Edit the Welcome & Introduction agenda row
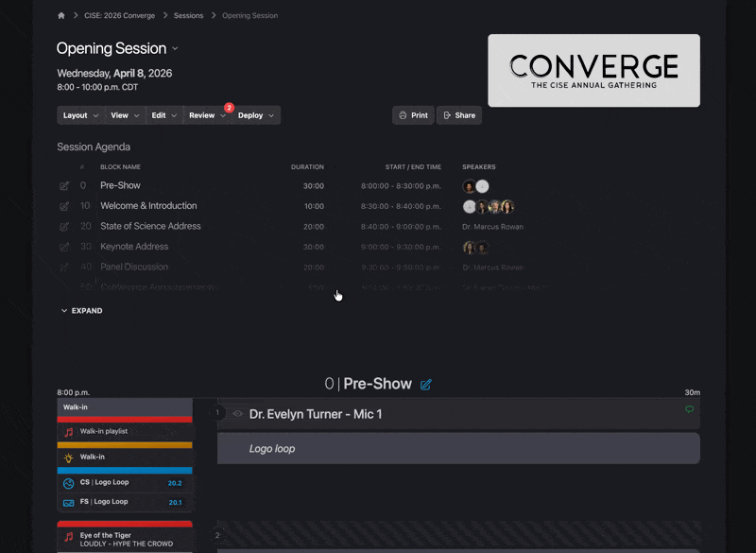 click(64, 206)
